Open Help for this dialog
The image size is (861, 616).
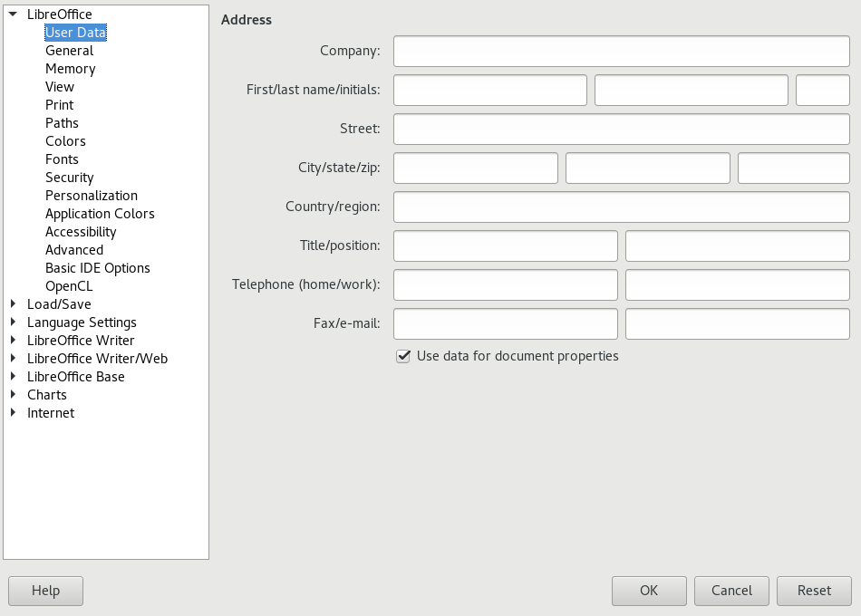(x=45, y=591)
